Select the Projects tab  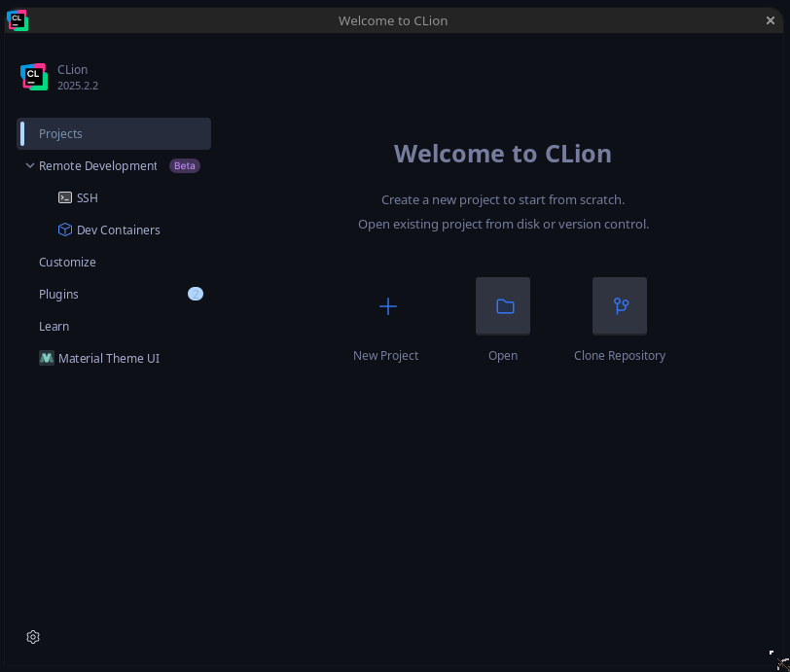(x=114, y=133)
